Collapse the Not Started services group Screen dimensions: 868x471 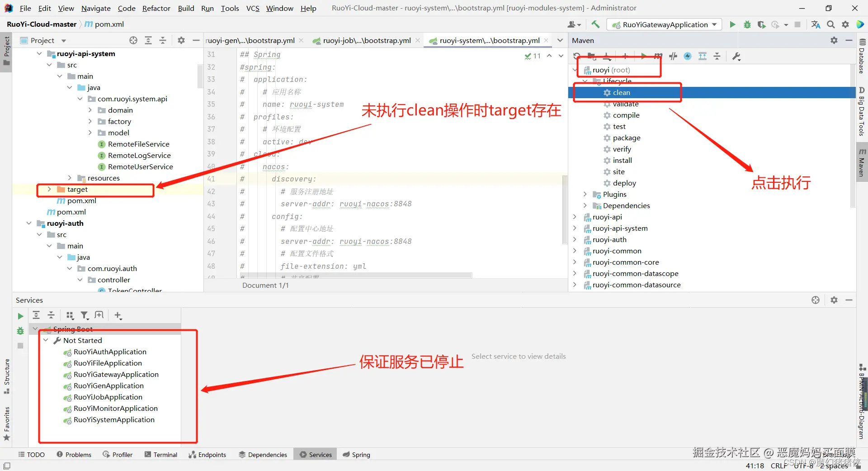(46, 340)
